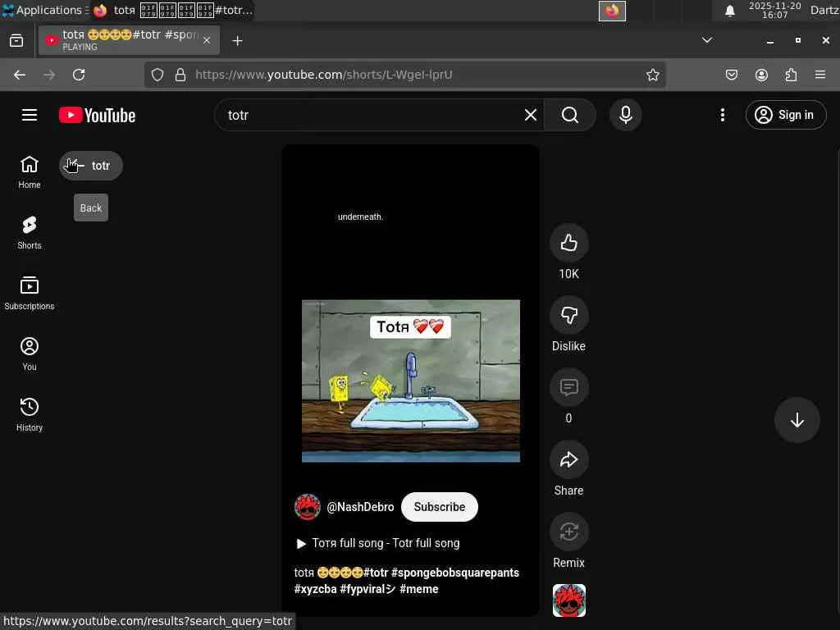Viewport: 840px width, 630px height.
Task: Pause the playing SpongeBob Short video
Action: [410, 381]
